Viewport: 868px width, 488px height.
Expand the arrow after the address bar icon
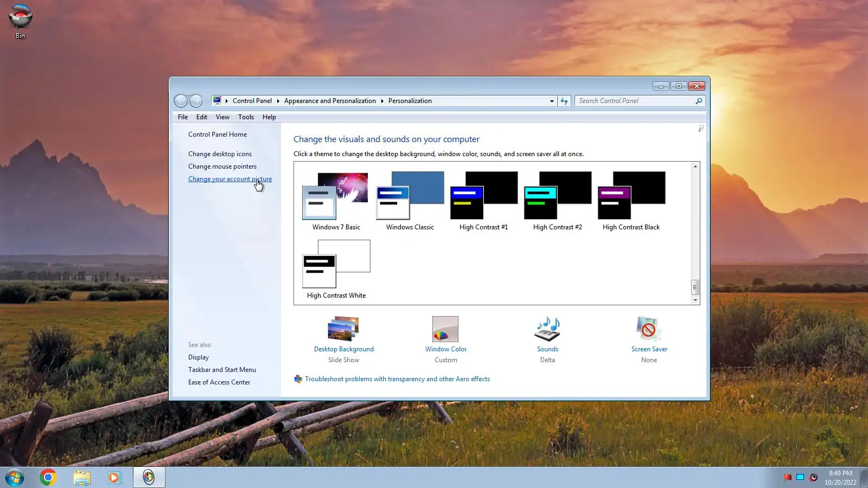(227, 101)
